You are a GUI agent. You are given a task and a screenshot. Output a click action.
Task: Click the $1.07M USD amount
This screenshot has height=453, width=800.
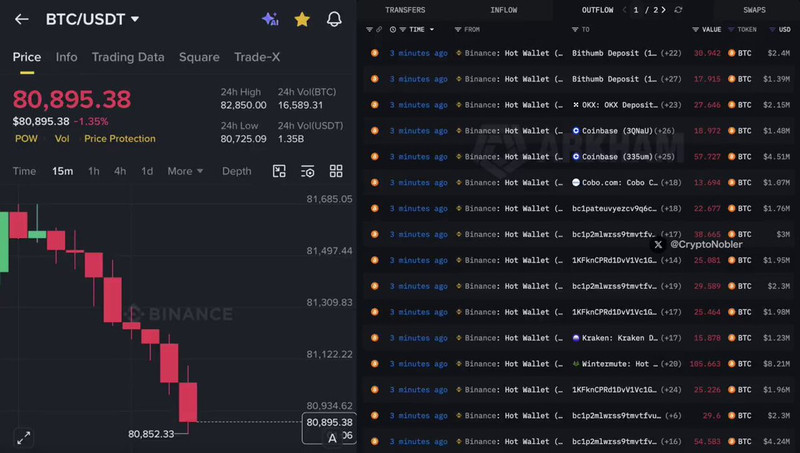[777, 183]
